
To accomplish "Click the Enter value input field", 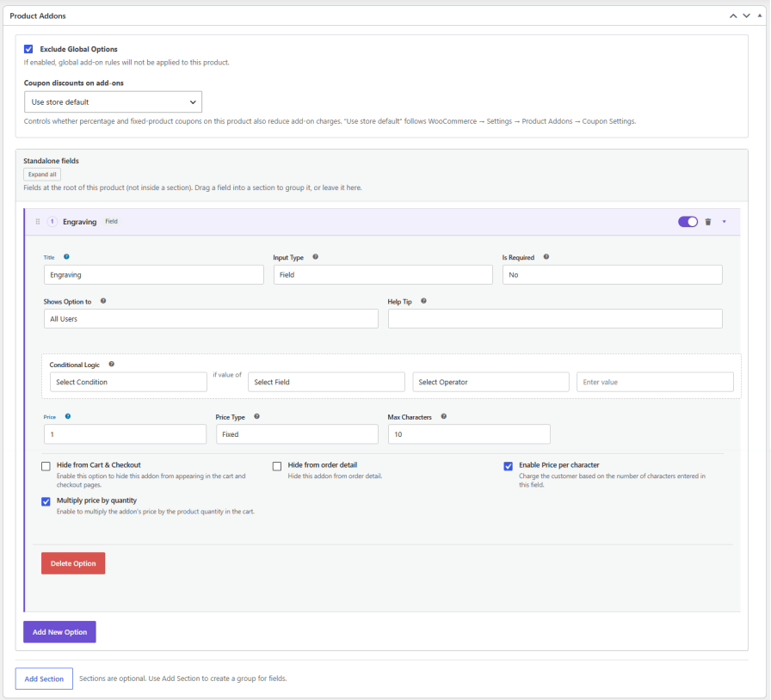I will tap(655, 382).
